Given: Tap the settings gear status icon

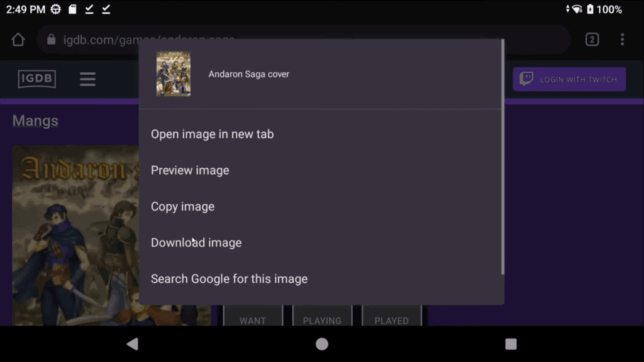Looking at the screenshot, I should click(56, 9).
